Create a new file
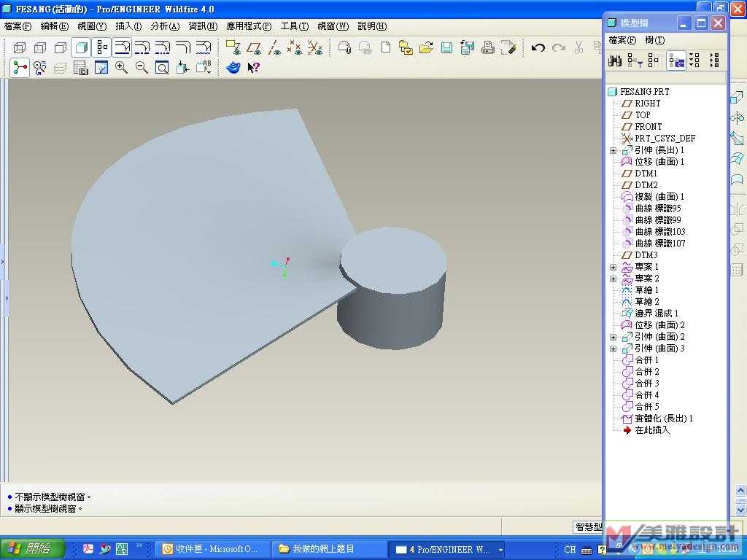This screenshot has width=747, height=560. tap(385, 47)
